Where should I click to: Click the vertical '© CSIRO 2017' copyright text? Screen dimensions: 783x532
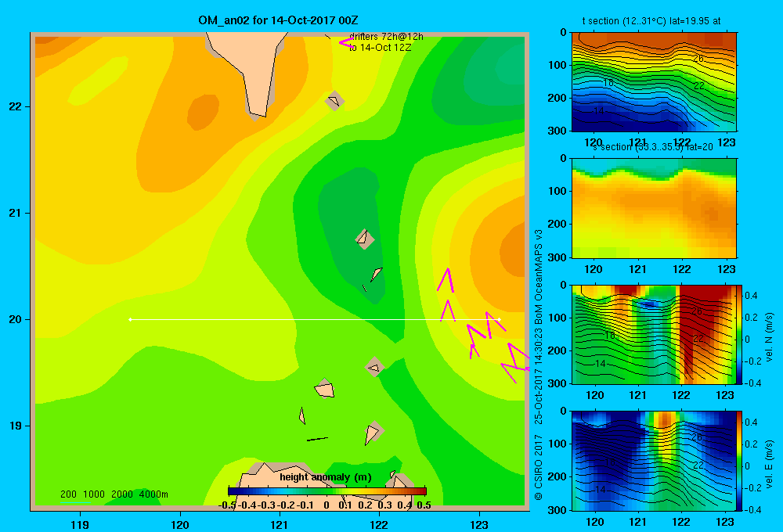click(x=539, y=466)
